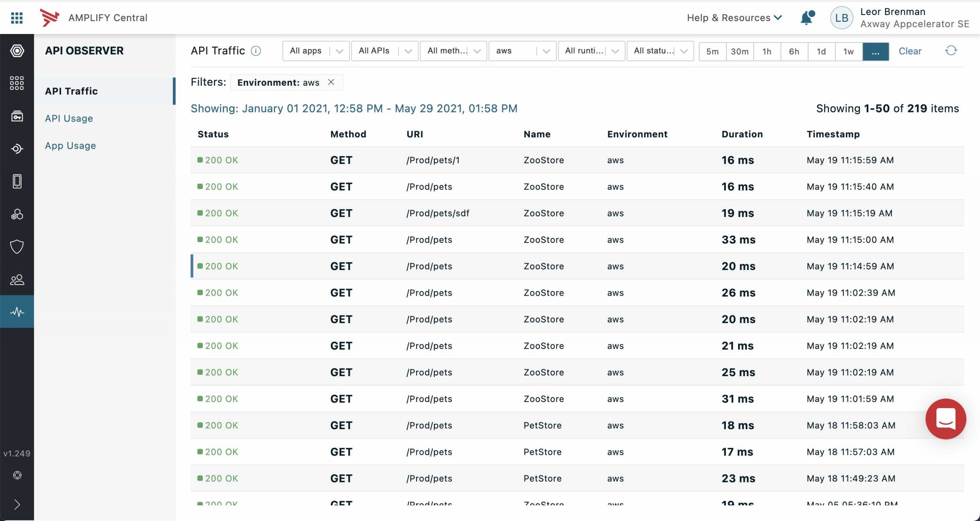
Task: Open the catalog grid sidebar icon
Action: 17,83
